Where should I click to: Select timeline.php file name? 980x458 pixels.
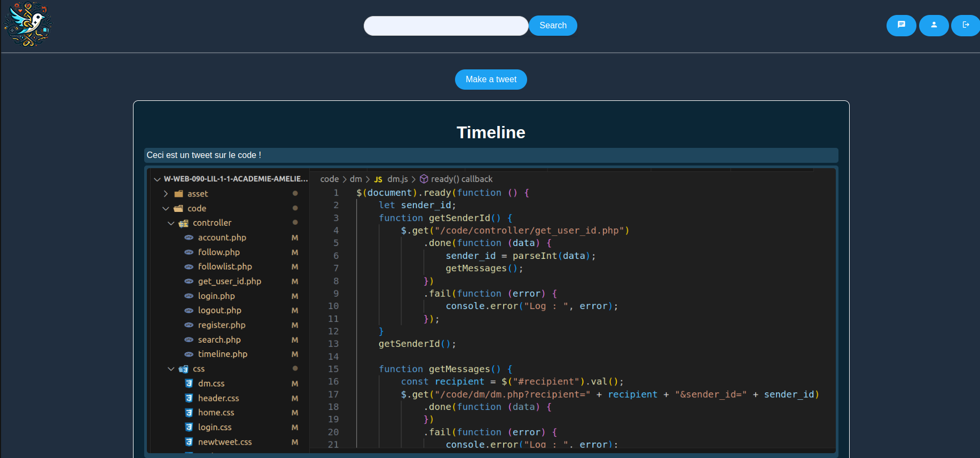click(x=223, y=354)
